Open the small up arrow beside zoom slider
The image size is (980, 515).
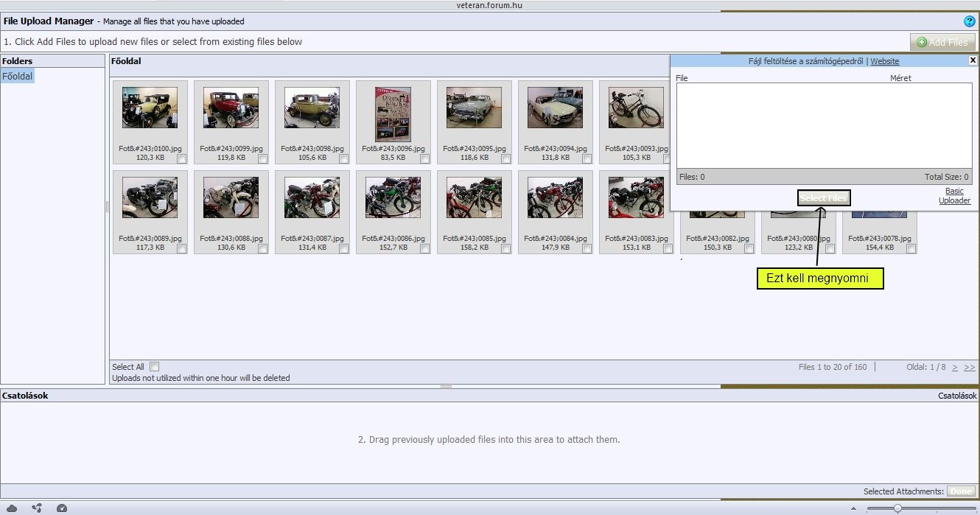(x=853, y=508)
